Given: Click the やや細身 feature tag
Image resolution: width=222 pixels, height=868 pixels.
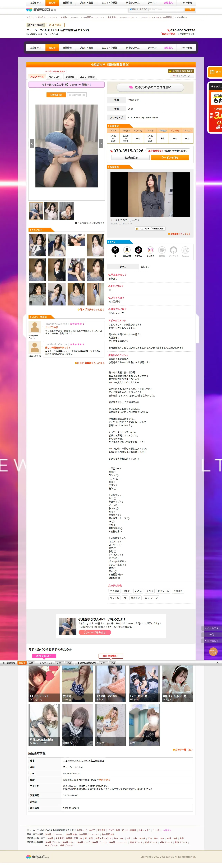Looking at the screenshot, I should [114, 591].
